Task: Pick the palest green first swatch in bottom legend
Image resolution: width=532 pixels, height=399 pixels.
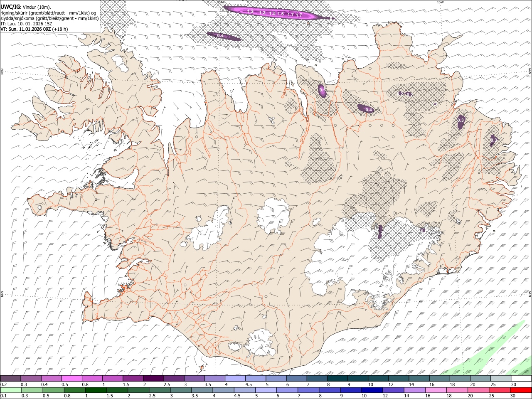Action: pos(11,390)
